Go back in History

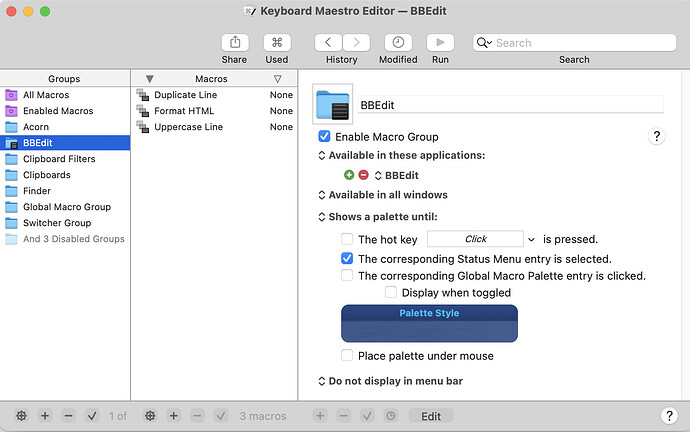(x=328, y=43)
